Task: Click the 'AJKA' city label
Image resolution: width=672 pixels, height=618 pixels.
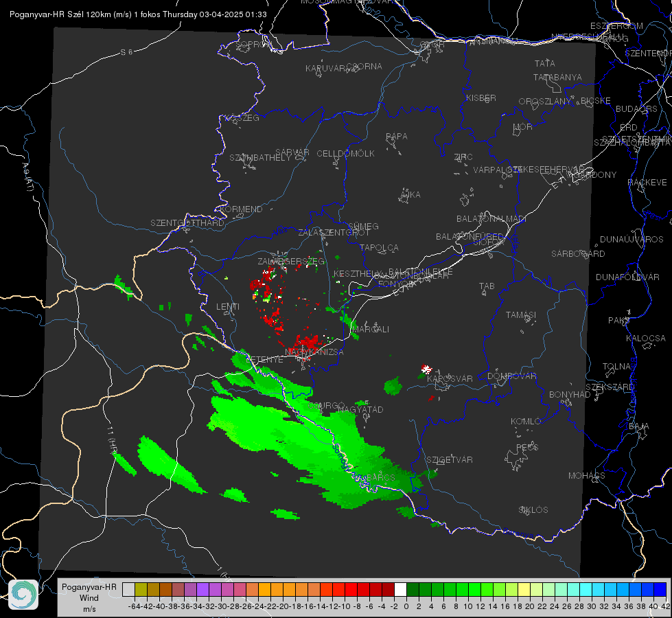Action: click(x=410, y=194)
